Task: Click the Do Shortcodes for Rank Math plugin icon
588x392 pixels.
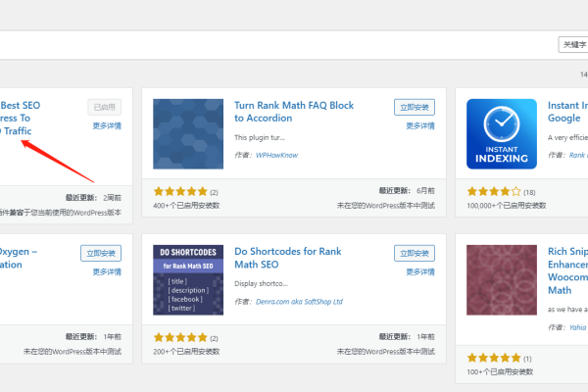Action: click(188, 280)
